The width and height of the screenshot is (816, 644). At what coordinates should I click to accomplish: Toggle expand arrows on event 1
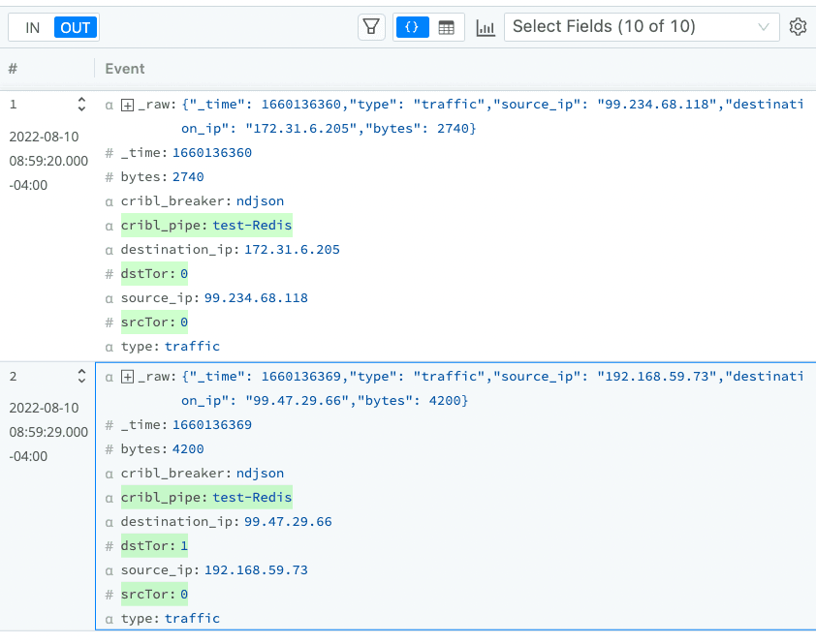[x=81, y=105]
